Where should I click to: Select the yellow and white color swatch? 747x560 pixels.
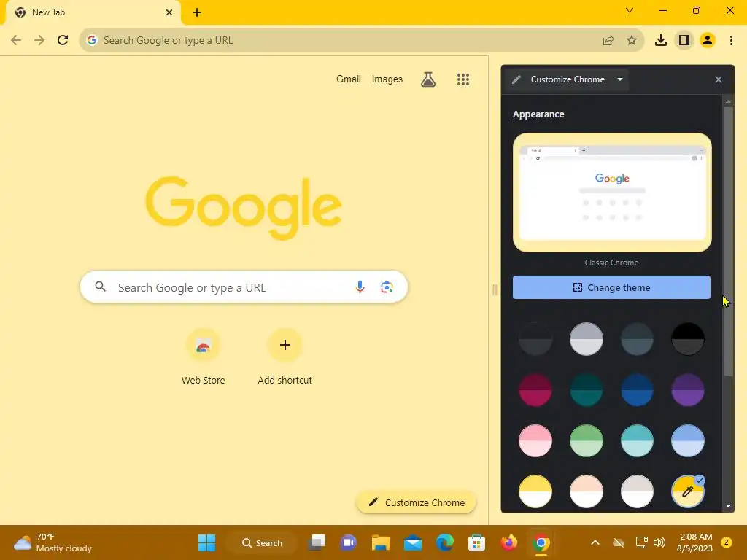[535, 491]
